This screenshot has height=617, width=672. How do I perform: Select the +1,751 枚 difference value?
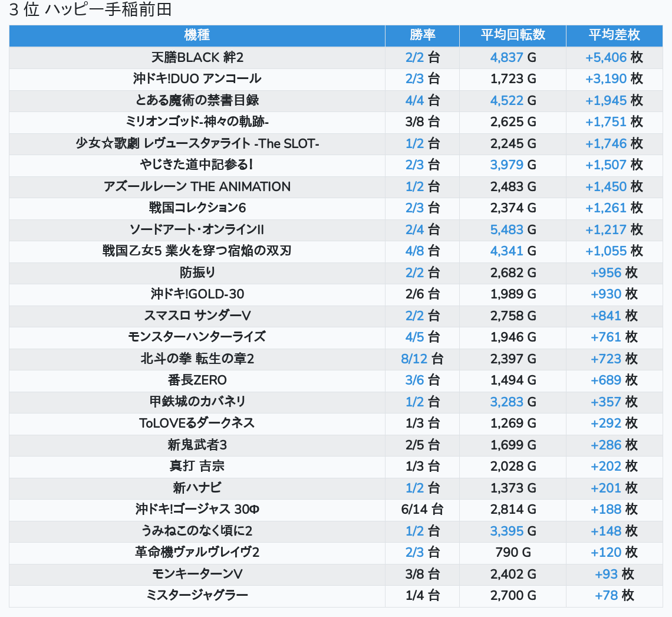(614, 122)
